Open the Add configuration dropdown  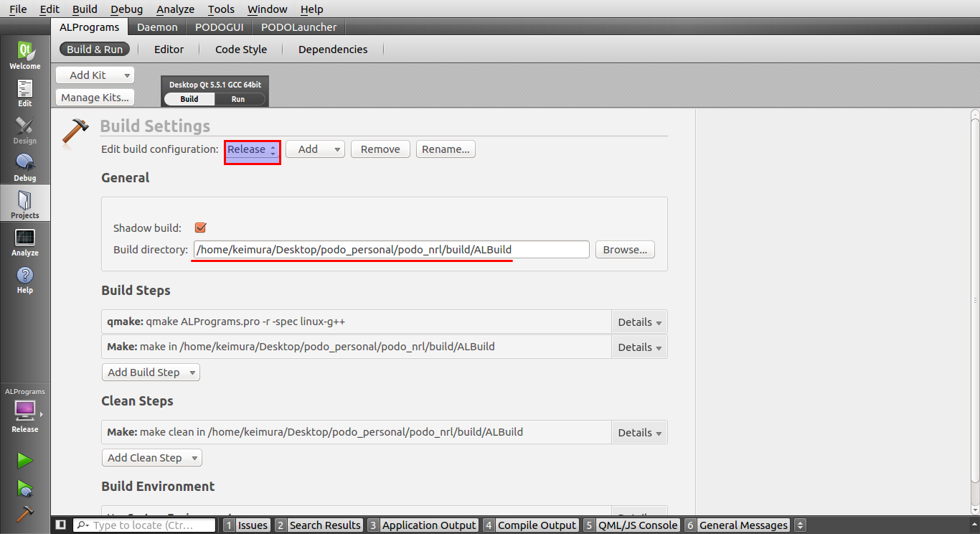click(315, 149)
